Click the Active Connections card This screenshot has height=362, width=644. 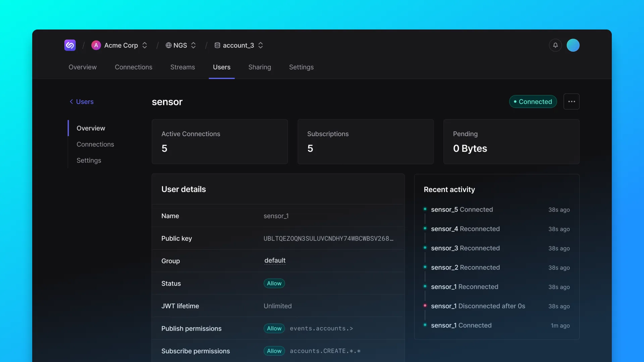[x=220, y=142]
